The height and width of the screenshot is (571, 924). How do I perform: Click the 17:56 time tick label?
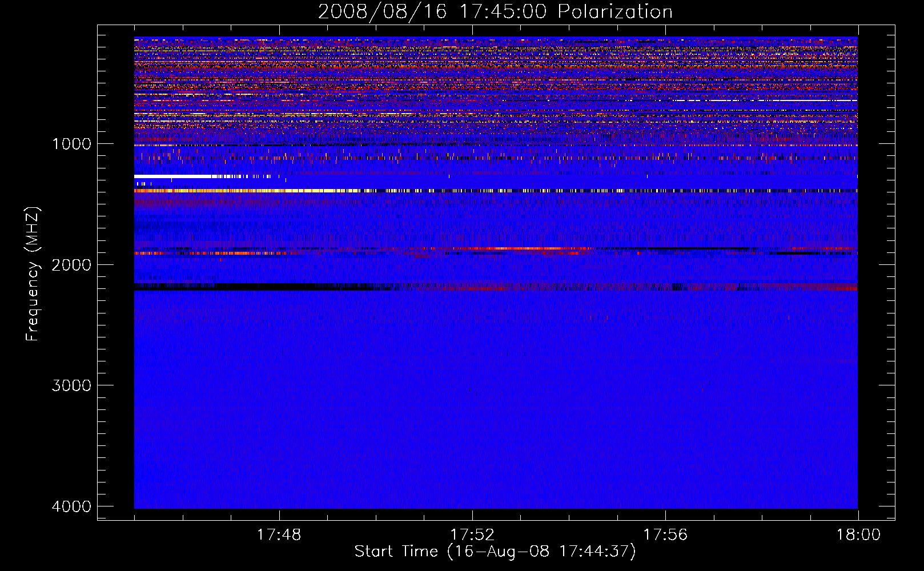[x=665, y=535]
